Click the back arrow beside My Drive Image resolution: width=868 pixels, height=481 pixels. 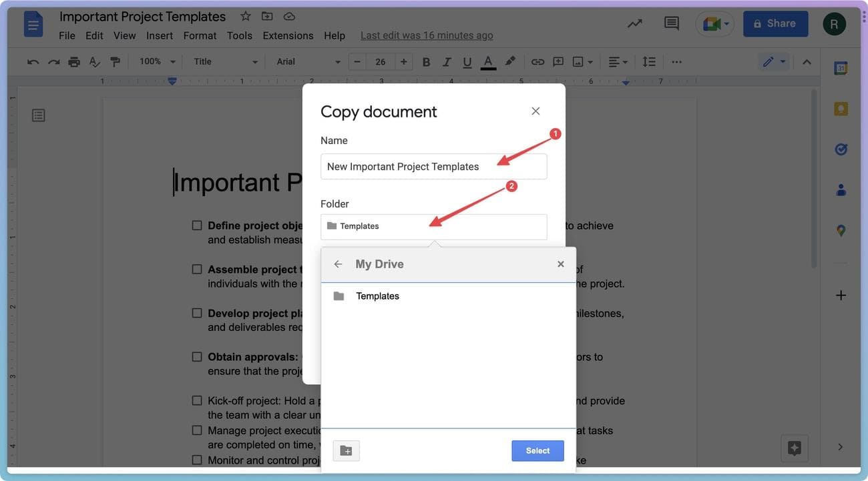point(338,264)
